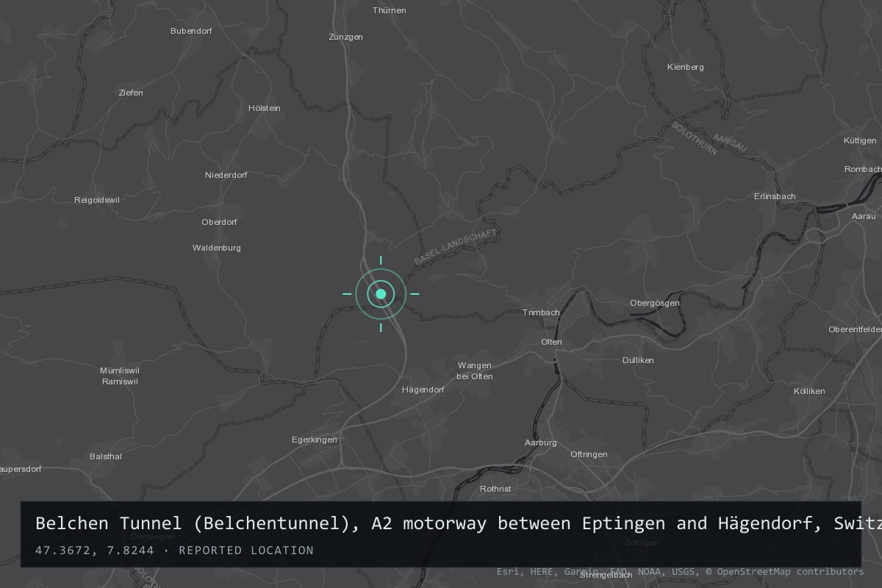The image size is (882, 588).
Task: Select the BASEL-LANDSCHAFT border label
Action: [x=456, y=247]
